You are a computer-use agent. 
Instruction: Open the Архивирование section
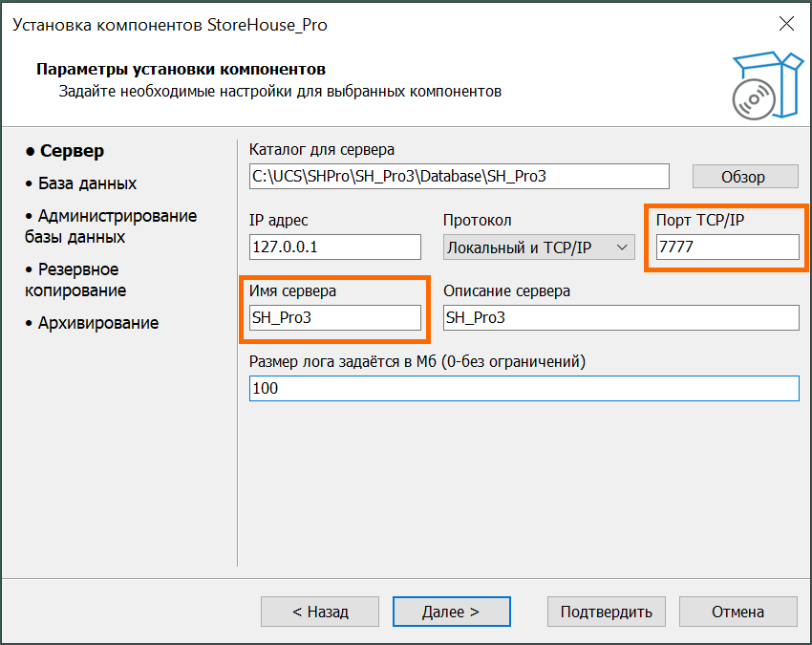(x=97, y=323)
